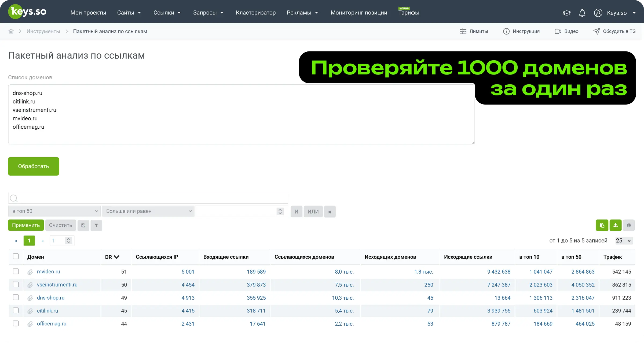Open the keys.so logo home page
Screen dimensions: 644x343
pos(27,12)
